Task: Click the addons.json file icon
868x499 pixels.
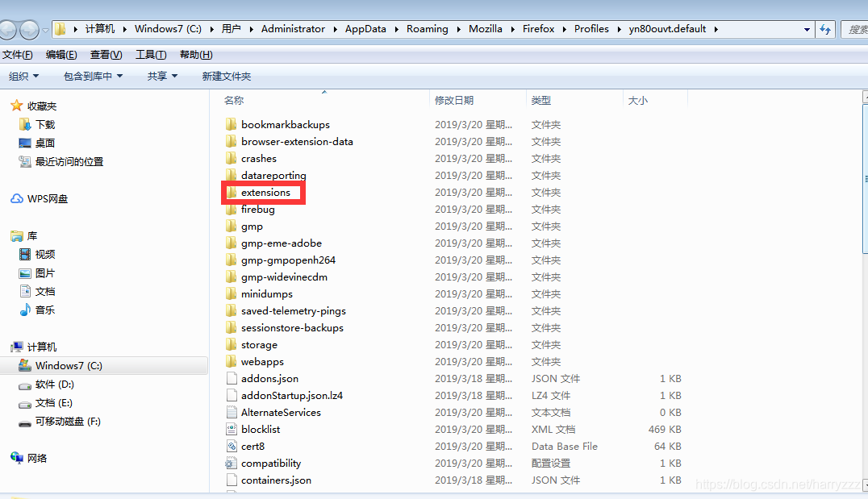Action: (x=232, y=378)
